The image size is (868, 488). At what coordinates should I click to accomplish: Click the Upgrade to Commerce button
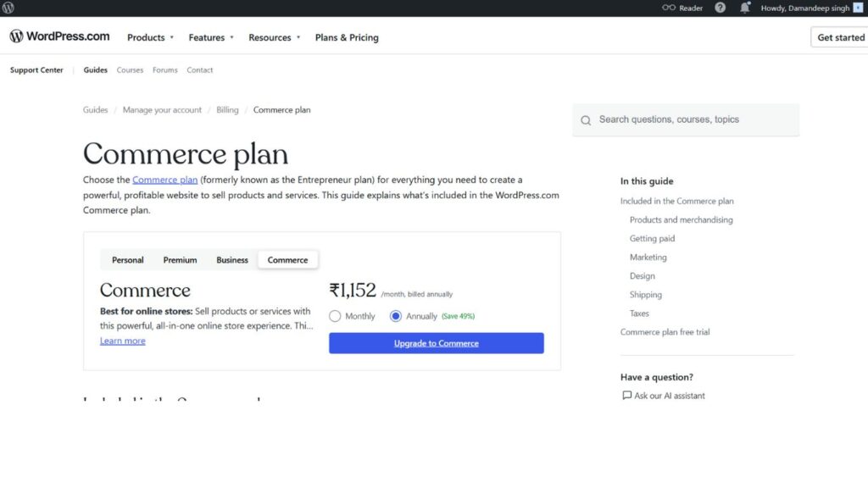(x=436, y=342)
